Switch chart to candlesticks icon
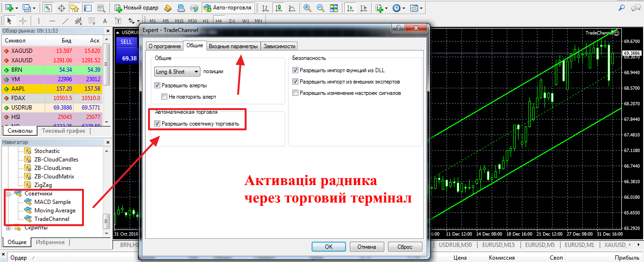Image resolution: width=644 pixels, height=262 pixels. 279,8
